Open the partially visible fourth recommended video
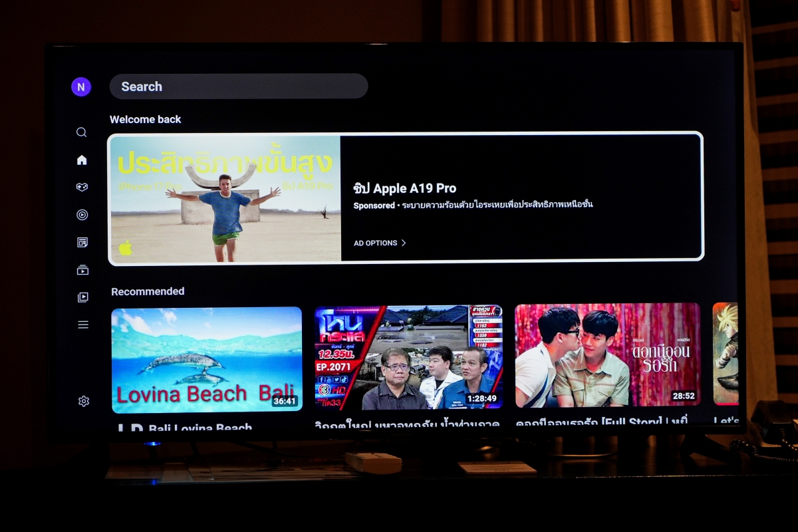Viewport: 798px width, 532px height. [726, 354]
